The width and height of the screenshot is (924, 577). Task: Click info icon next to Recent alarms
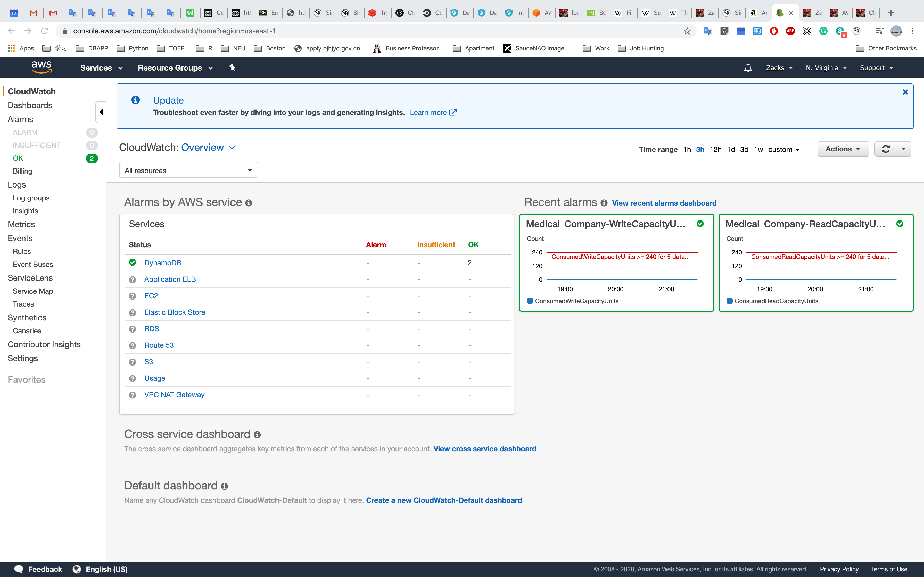click(604, 203)
